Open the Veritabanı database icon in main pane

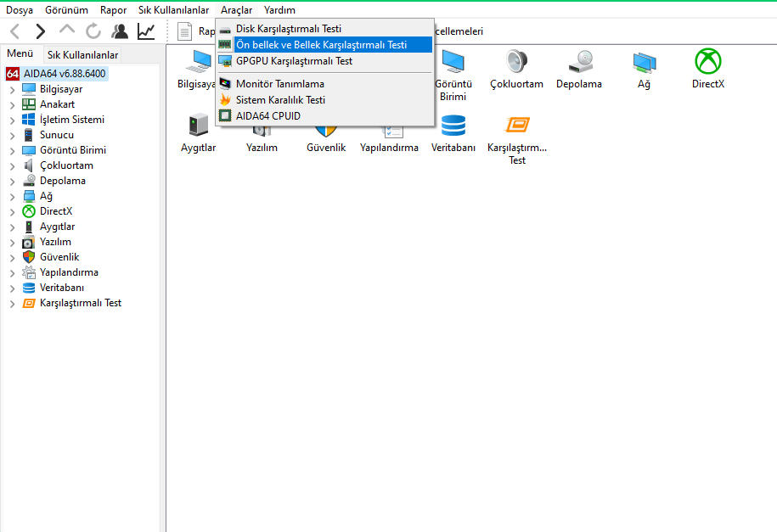(x=453, y=125)
